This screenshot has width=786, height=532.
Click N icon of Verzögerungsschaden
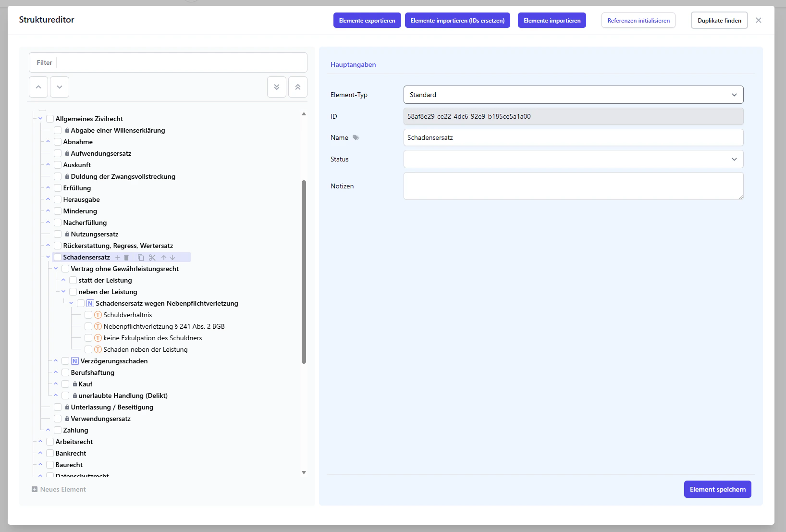[75, 361]
